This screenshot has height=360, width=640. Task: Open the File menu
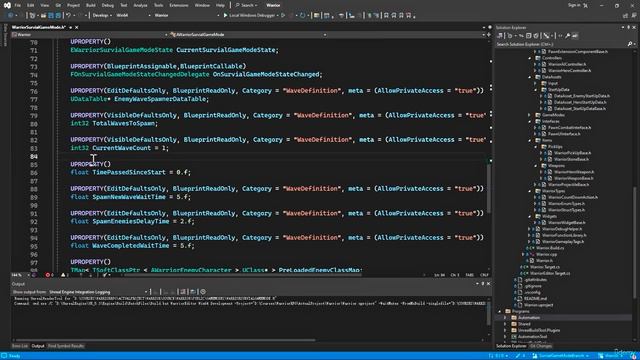coord(18,5)
